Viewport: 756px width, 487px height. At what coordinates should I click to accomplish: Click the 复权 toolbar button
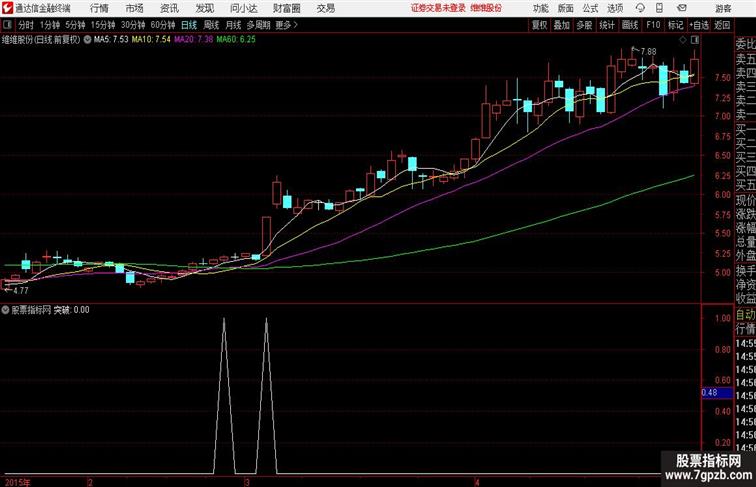point(539,25)
